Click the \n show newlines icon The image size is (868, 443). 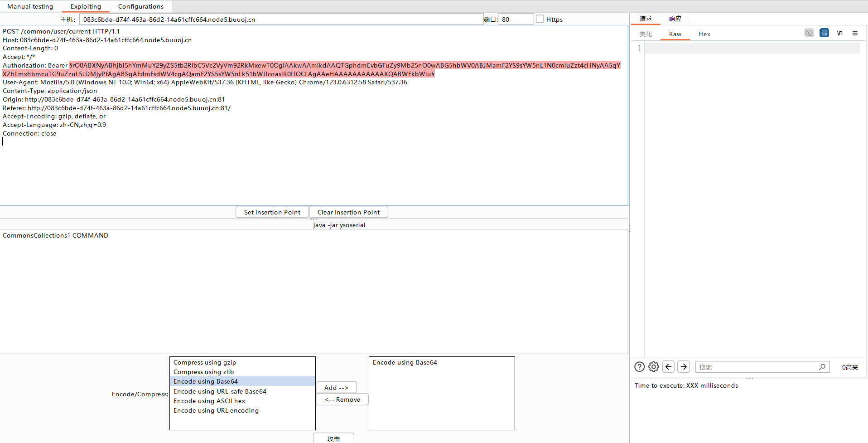pos(839,33)
